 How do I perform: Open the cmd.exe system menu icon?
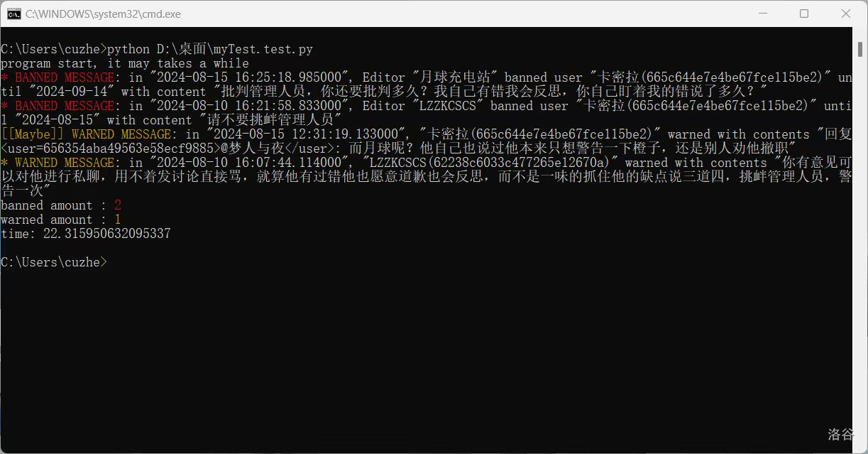tap(13, 13)
